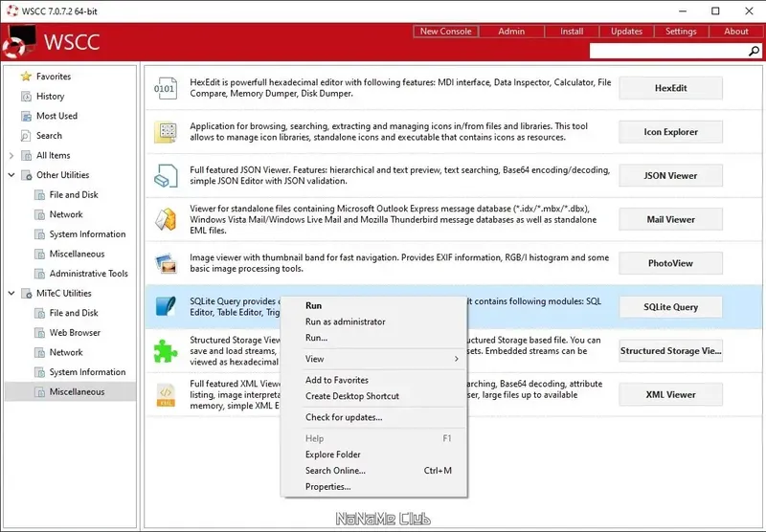Image resolution: width=766 pixels, height=532 pixels.
Task: Select Add to Favorites
Action: (x=373, y=380)
